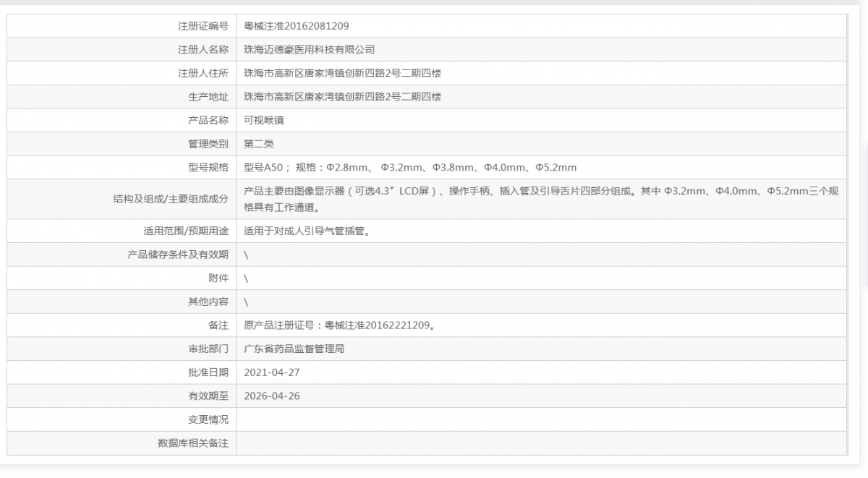
Task: Select the 型号A50 specification text
Action: pyautogui.click(x=410, y=168)
